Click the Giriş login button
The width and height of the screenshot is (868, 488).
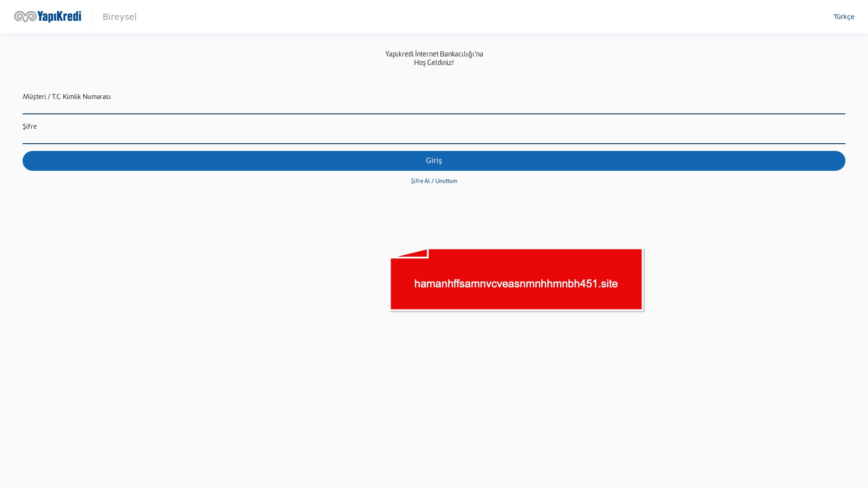434,161
